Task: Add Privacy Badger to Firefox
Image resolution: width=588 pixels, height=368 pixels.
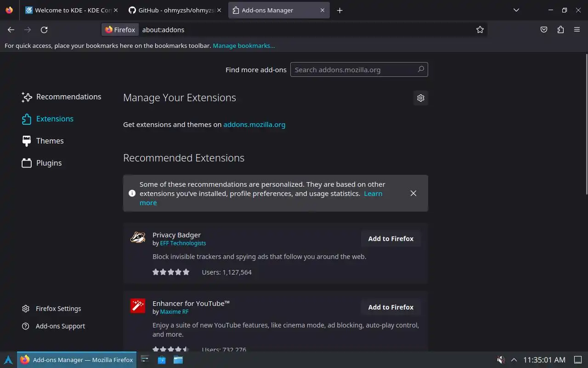Action: click(x=391, y=238)
